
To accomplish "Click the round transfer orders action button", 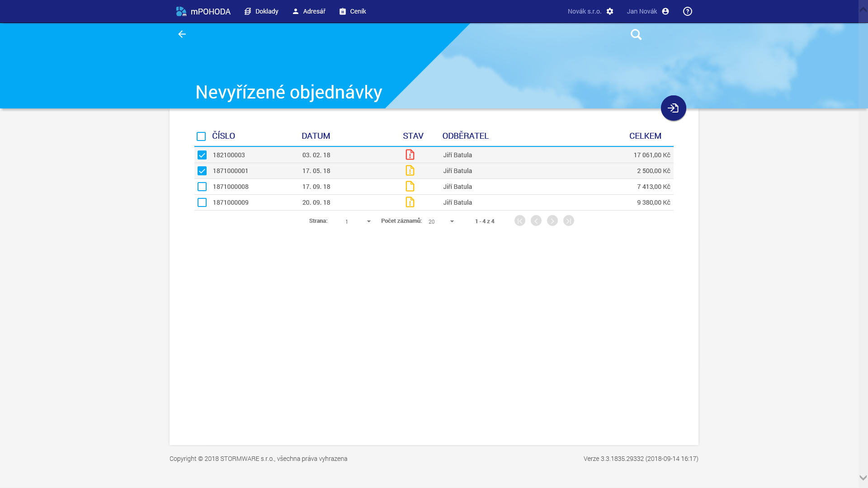I will click(674, 108).
